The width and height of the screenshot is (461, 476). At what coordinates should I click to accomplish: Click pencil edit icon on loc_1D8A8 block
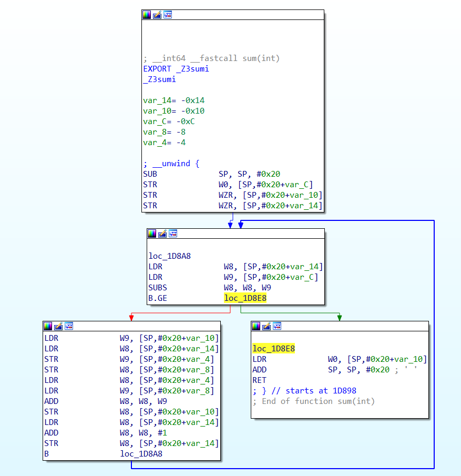(x=162, y=234)
